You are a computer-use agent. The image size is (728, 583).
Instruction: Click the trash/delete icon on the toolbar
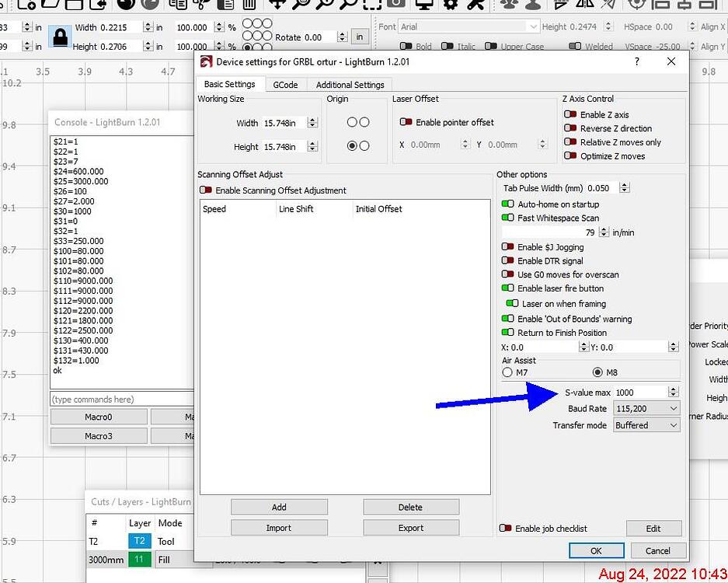coord(249,5)
